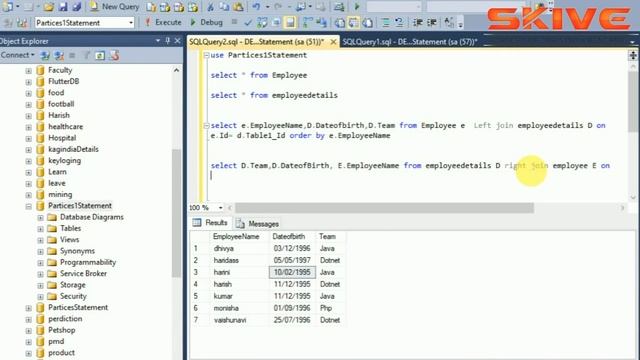640x360 pixels.
Task: Select the Results tab
Action: (211, 223)
